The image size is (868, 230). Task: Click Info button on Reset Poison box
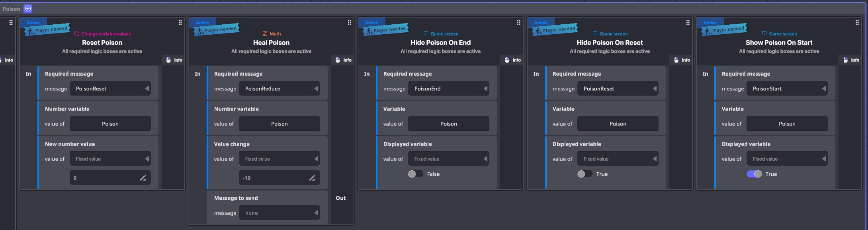click(x=174, y=60)
